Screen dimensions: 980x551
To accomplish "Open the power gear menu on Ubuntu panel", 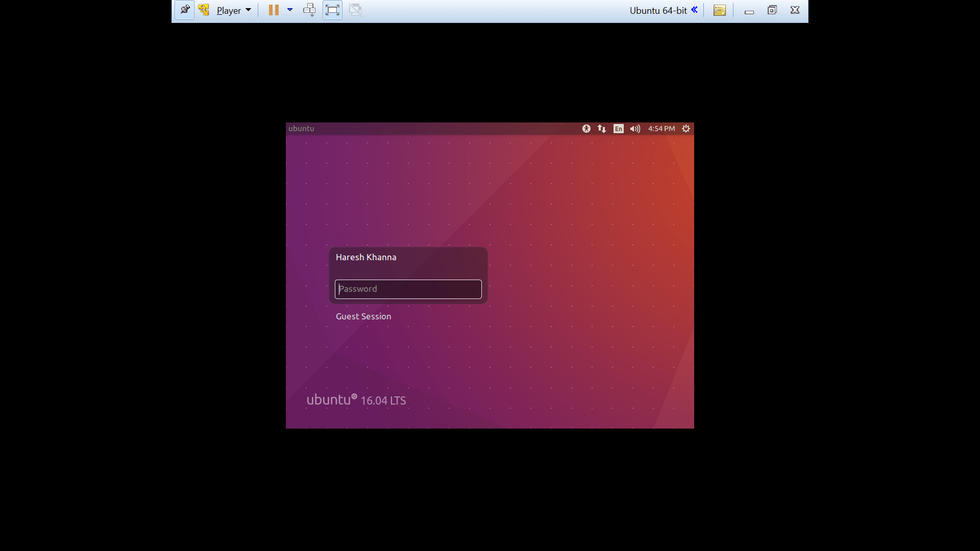I will click(x=686, y=129).
